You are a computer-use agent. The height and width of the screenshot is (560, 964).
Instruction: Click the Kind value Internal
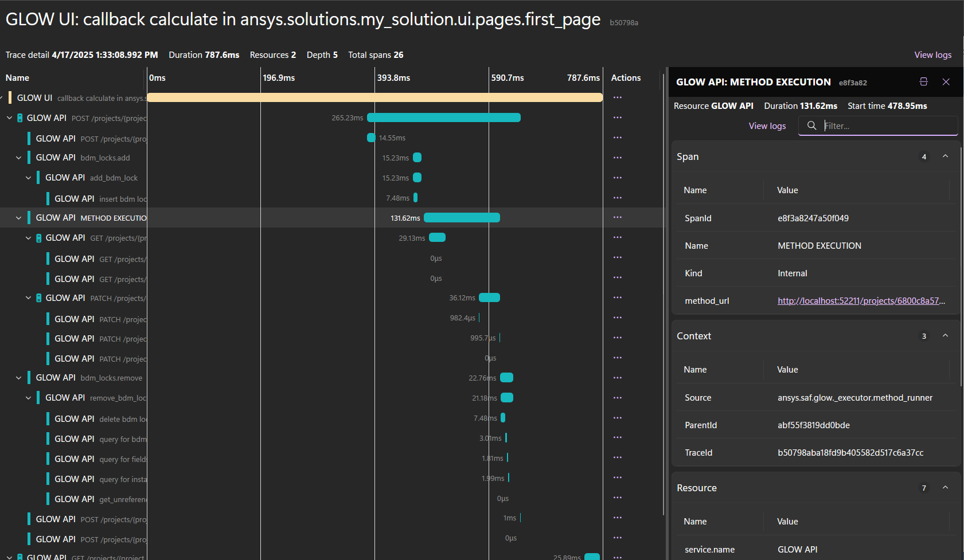coord(793,273)
